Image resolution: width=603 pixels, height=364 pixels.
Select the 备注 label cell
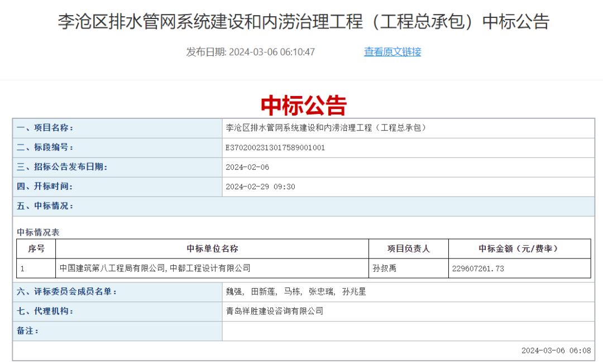pyautogui.click(x=117, y=331)
